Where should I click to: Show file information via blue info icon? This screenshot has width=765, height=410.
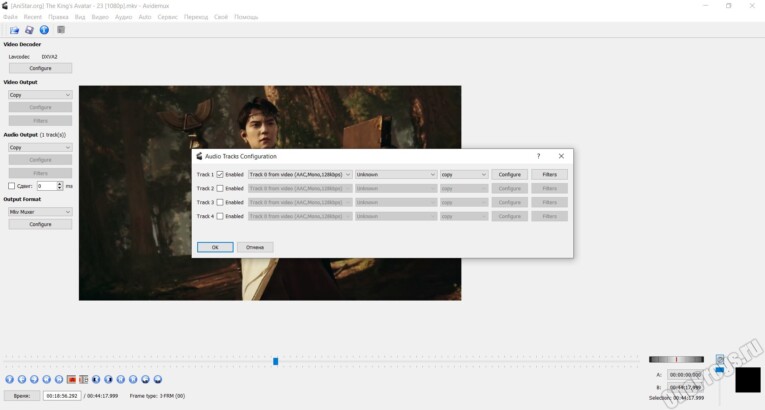pyautogui.click(x=44, y=30)
